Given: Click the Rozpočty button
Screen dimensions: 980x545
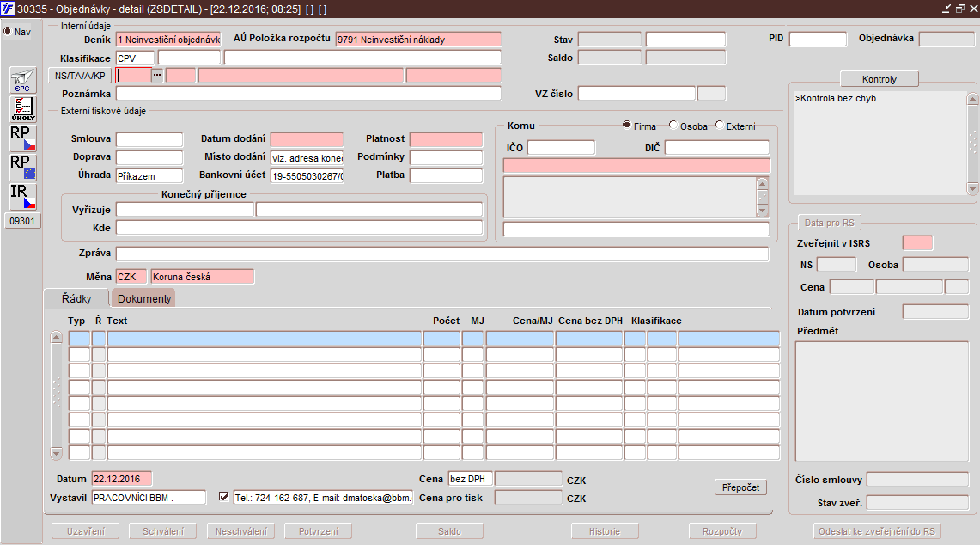Looking at the screenshot, I should [x=721, y=531].
